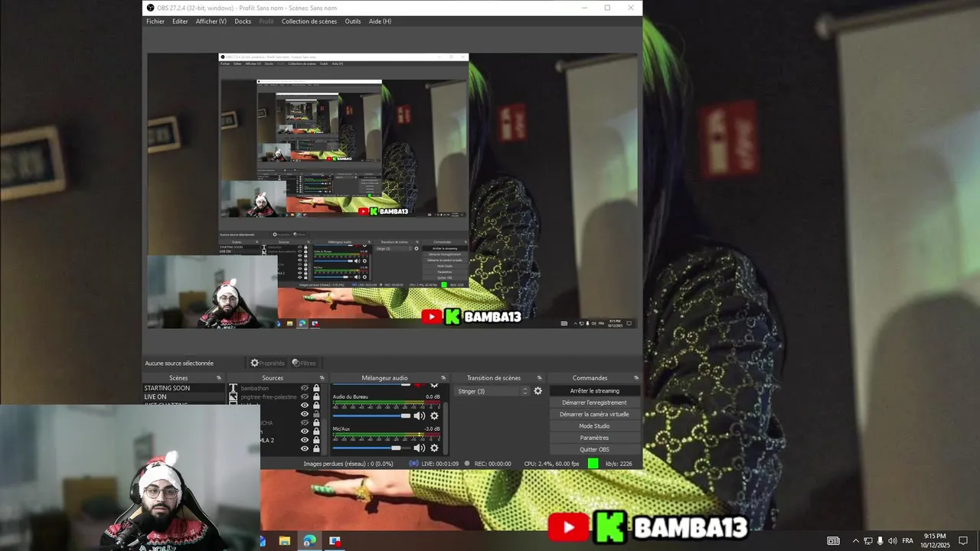This screenshot has width=980, height=551.
Task: Open Mic/Aux gear settings
Action: coord(434,448)
